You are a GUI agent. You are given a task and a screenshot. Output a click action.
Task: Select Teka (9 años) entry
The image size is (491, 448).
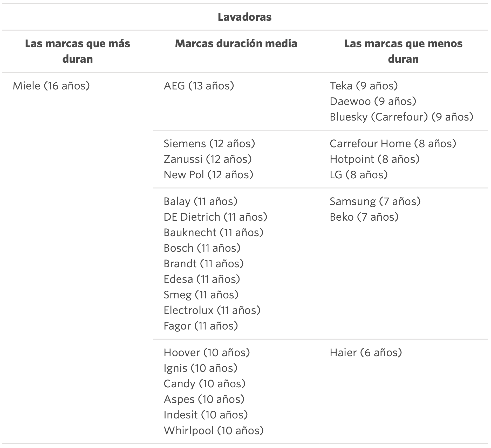[x=364, y=86]
